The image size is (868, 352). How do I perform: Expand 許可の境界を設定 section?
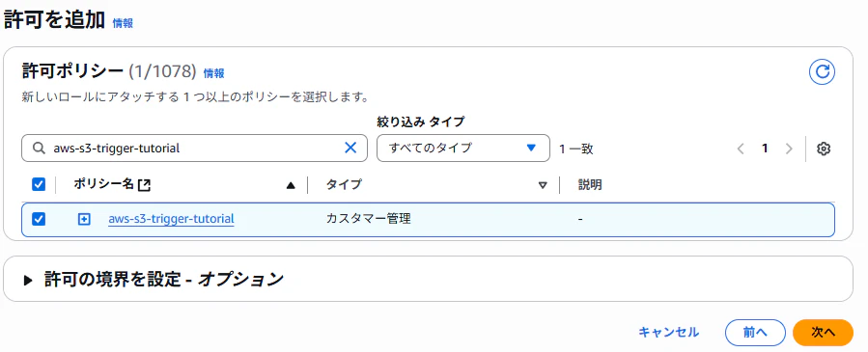(x=29, y=281)
